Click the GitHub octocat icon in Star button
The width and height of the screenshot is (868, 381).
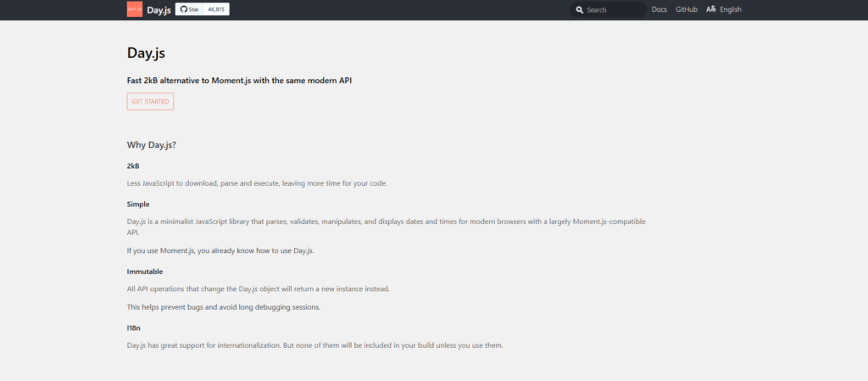[183, 9]
